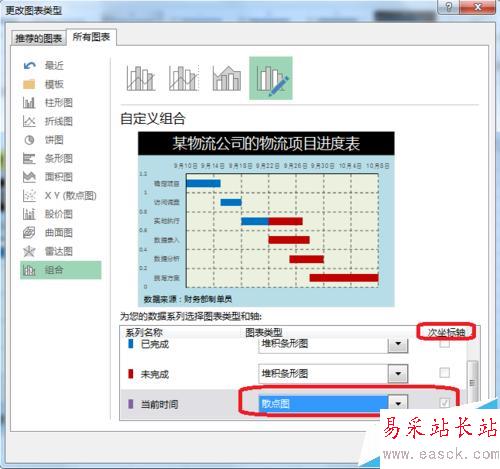Open chart type dropdown arrow for 未完成
The image size is (500, 469).
398,373
